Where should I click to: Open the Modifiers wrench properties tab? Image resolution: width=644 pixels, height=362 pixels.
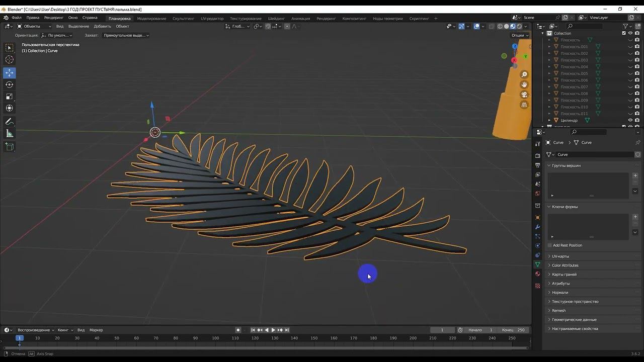point(537,227)
